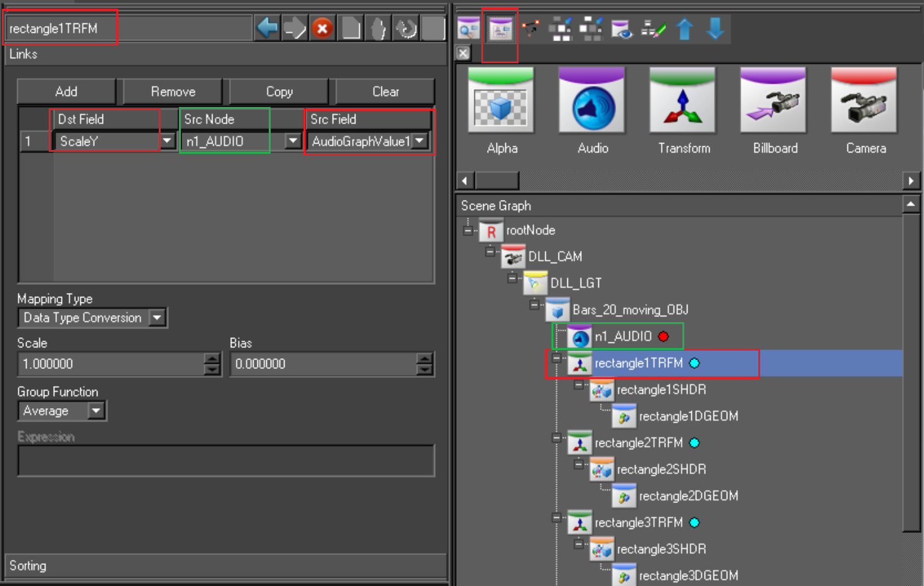Click the node name field rectangle1TRFM

(129, 28)
